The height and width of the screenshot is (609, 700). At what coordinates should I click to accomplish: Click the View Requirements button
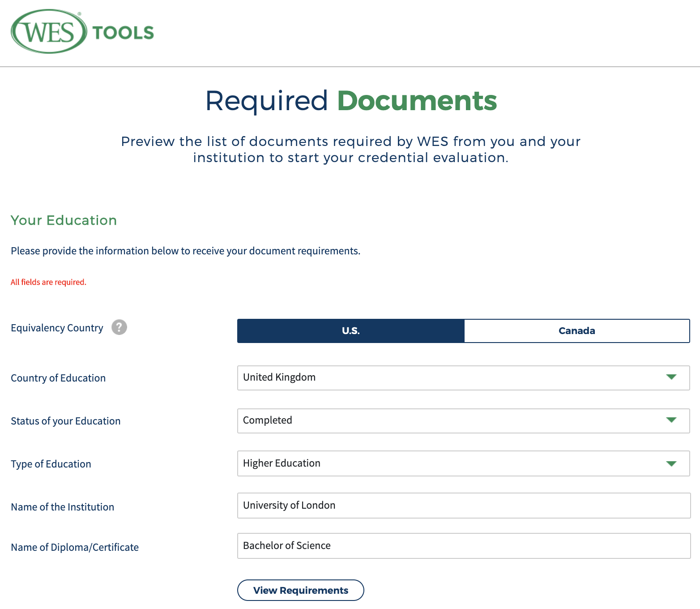(301, 590)
